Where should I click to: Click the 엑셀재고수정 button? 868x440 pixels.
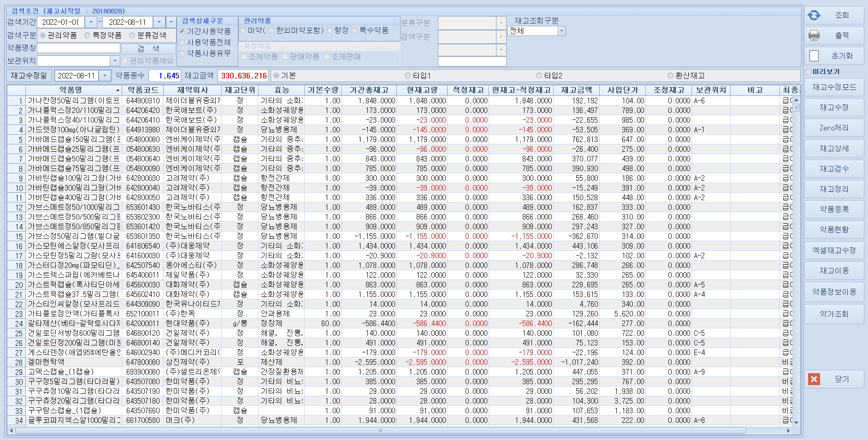pos(834,250)
